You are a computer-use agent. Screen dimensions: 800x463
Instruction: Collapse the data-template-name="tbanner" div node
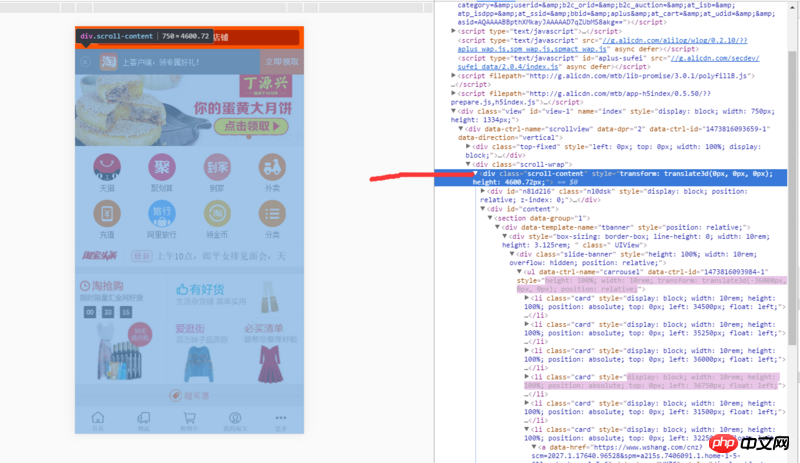point(497,227)
